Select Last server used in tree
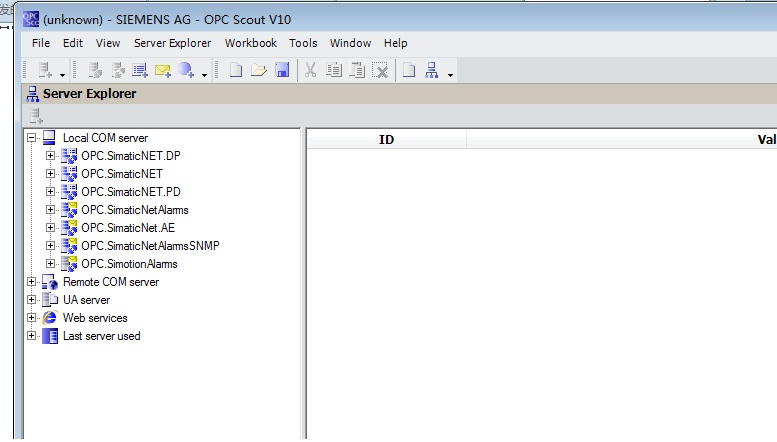The image size is (777, 442). click(102, 335)
